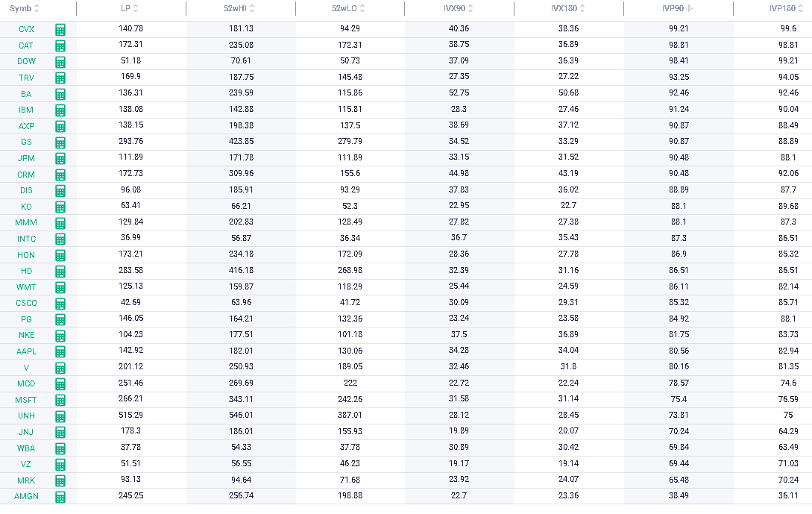Image resolution: width=812 pixels, height=514 pixels.
Task: Open the CAT symbol link
Action: 26,46
